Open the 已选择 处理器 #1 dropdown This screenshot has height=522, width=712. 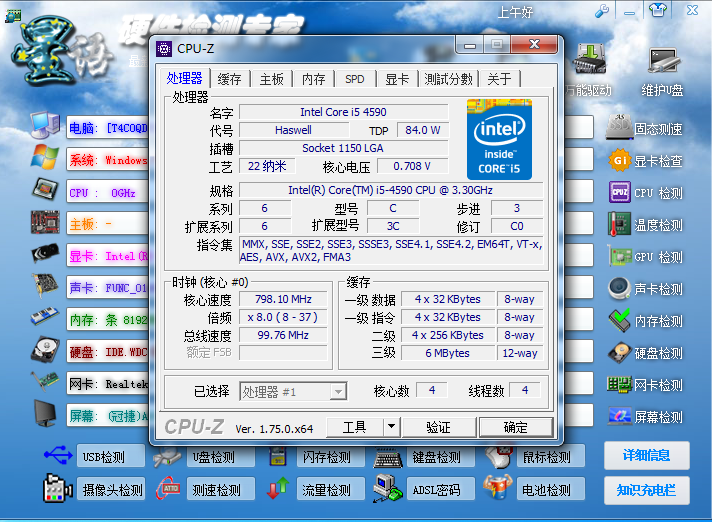point(293,391)
